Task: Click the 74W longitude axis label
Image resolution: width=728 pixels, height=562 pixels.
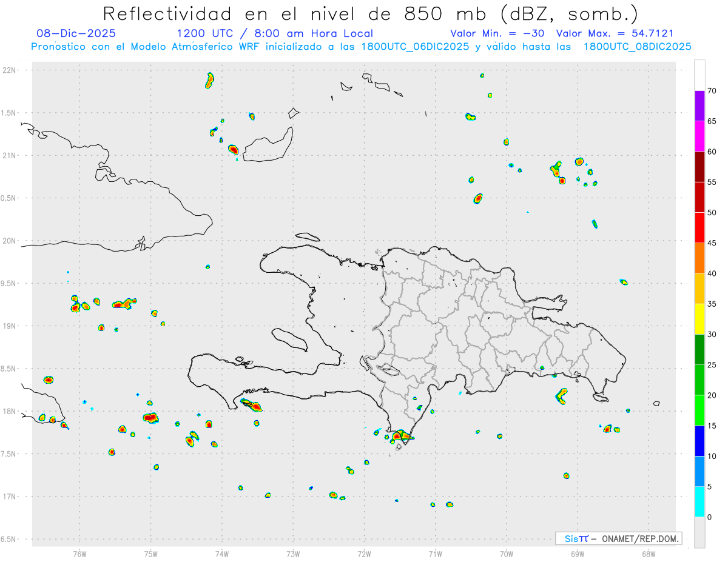Action: 222,554
